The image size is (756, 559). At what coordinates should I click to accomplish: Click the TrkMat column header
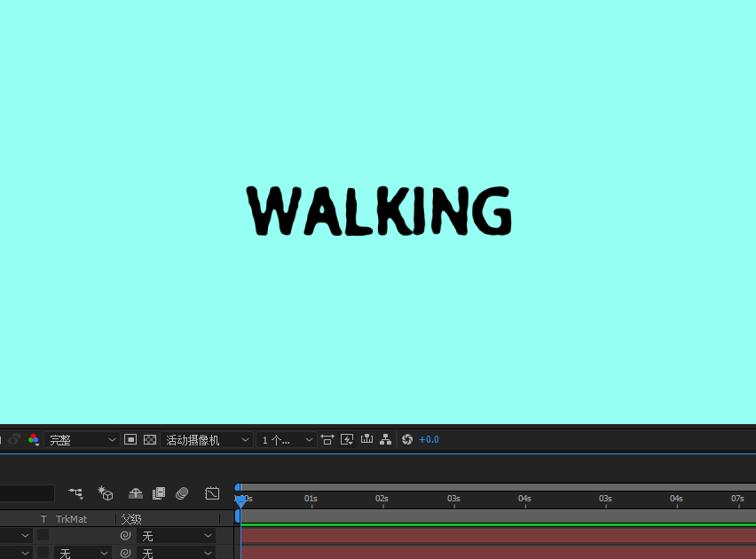[x=71, y=519]
